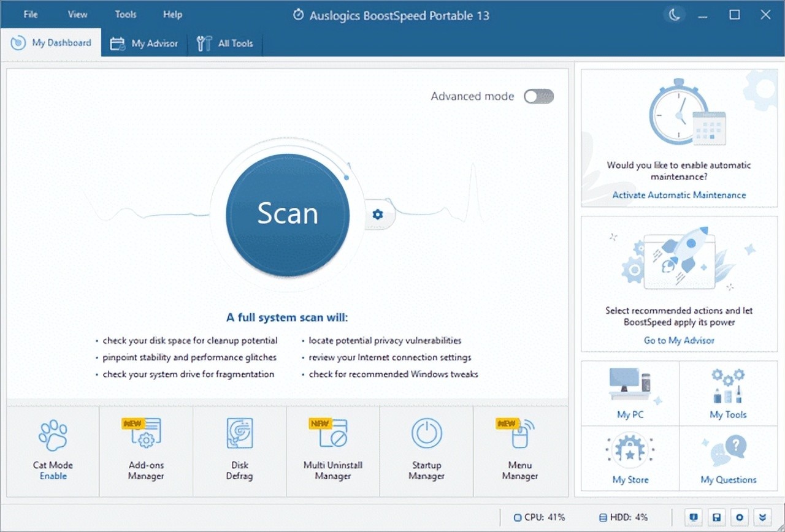Open the View menu
785x532 pixels.
(x=77, y=14)
